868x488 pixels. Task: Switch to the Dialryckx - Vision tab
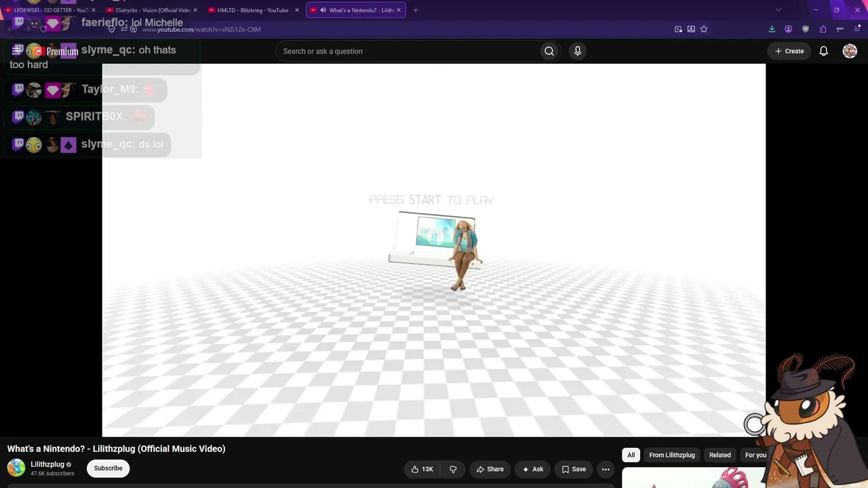point(152,10)
